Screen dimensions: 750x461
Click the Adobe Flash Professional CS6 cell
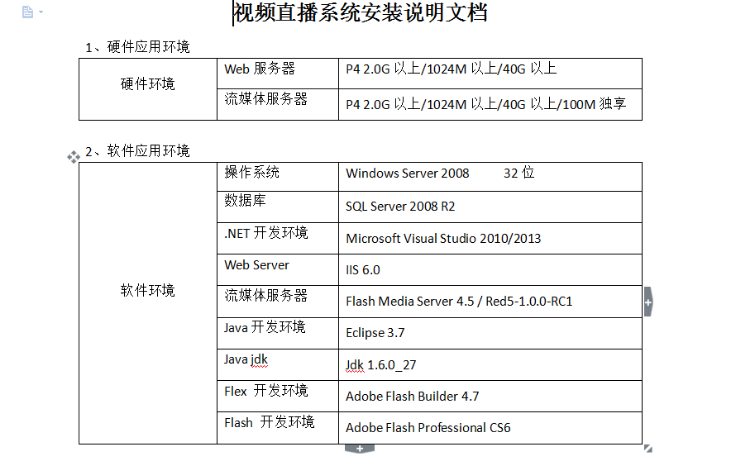point(490,428)
